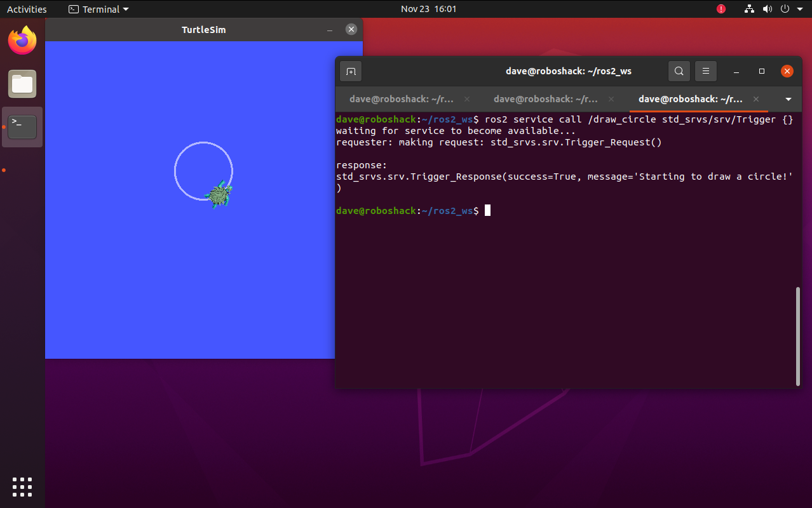Switch to the first terminal tab
The height and width of the screenshot is (508, 812).
pyautogui.click(x=400, y=100)
